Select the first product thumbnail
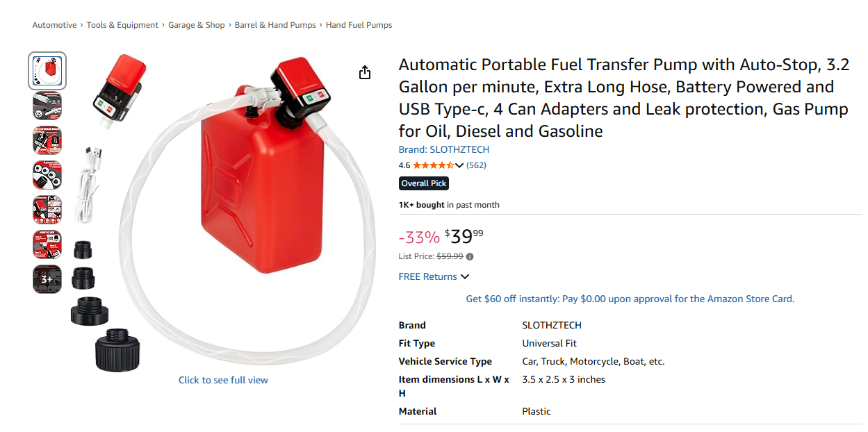Image resolution: width=868 pixels, height=432 pixels. [x=47, y=71]
